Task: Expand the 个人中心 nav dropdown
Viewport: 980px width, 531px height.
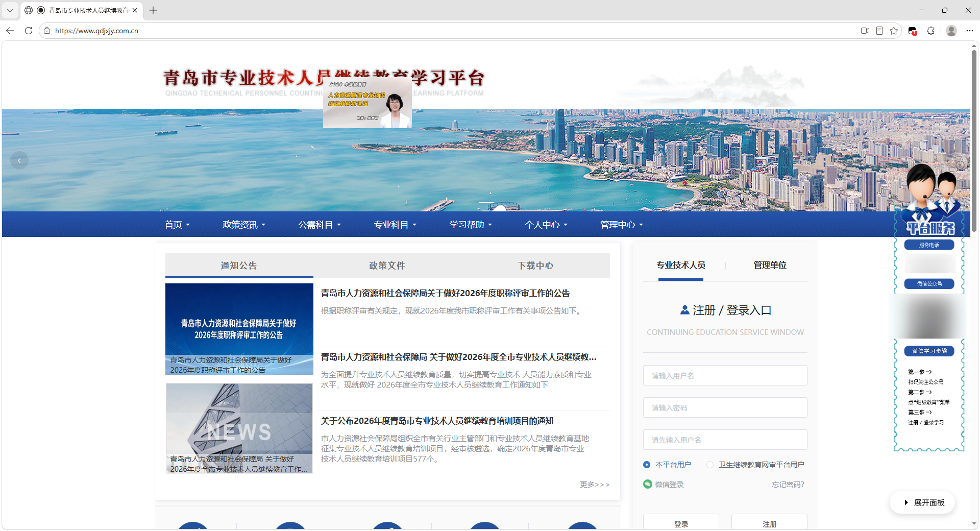Action: (x=546, y=225)
